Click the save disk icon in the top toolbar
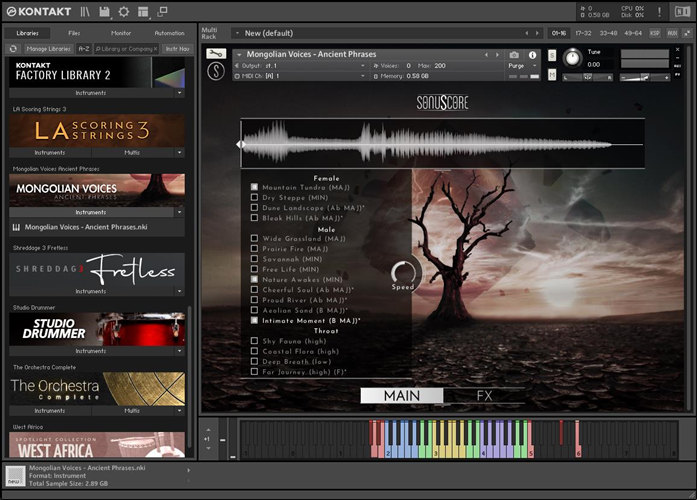The height and width of the screenshot is (500, 697). pos(104,11)
